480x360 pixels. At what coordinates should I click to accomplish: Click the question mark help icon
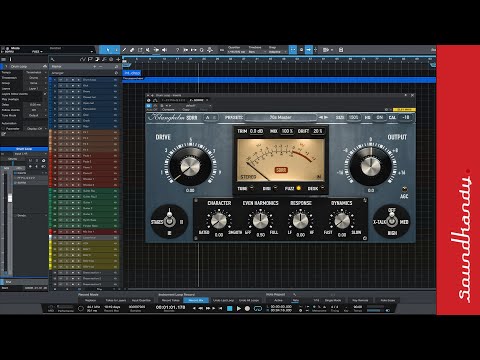[x=177, y=50]
